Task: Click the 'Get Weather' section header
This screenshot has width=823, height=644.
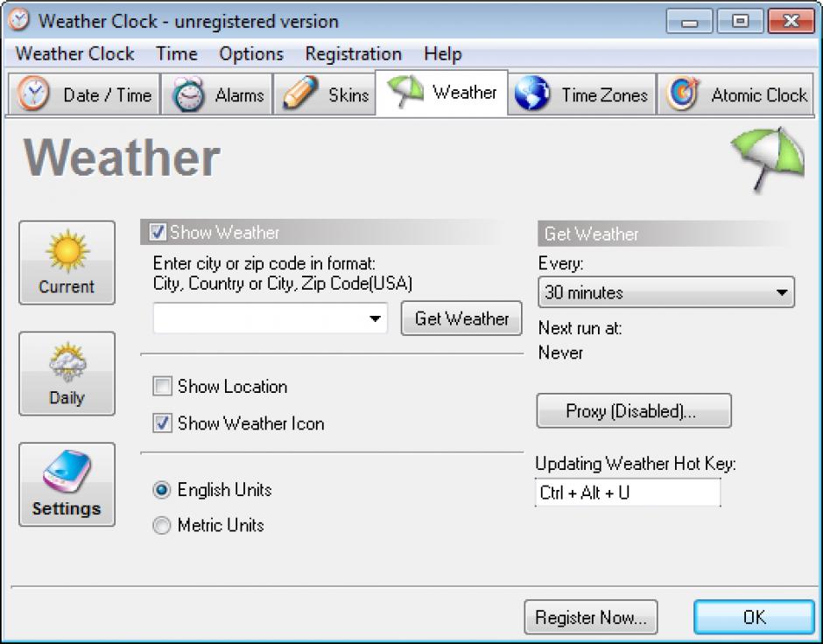Action: [665, 234]
